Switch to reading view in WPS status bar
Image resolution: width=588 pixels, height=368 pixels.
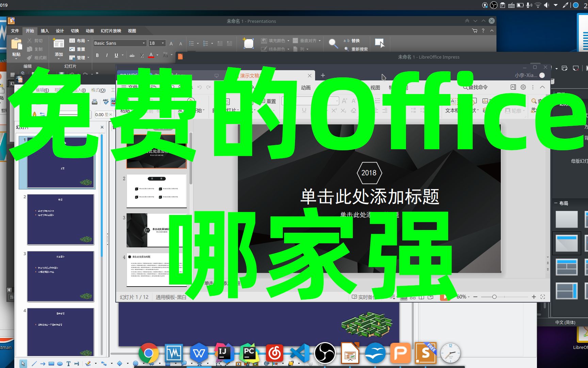pos(422,297)
